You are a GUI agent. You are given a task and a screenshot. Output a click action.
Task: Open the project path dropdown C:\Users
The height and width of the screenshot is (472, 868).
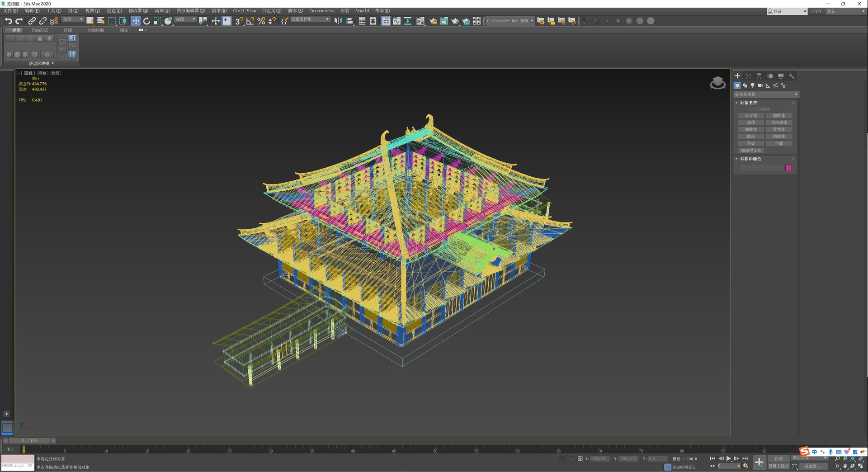tap(510, 21)
